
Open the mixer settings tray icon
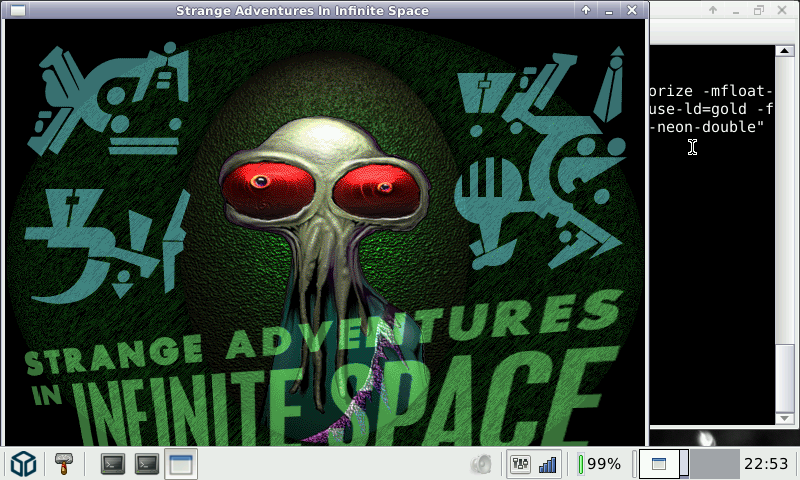pyautogui.click(x=520, y=464)
